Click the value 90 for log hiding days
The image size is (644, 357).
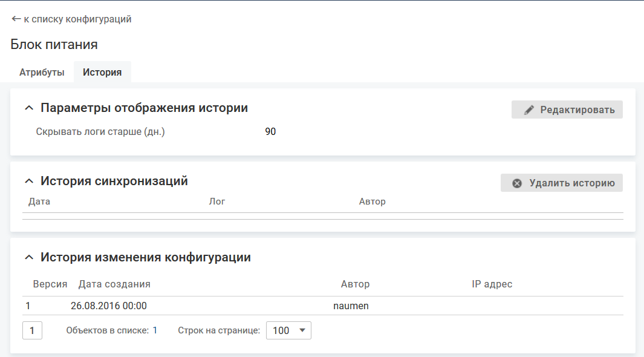(x=270, y=132)
